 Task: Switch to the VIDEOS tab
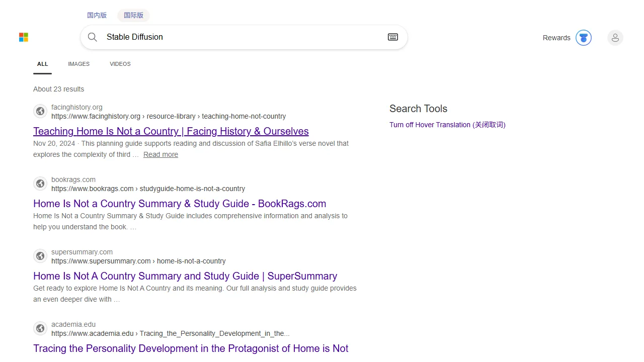click(120, 64)
